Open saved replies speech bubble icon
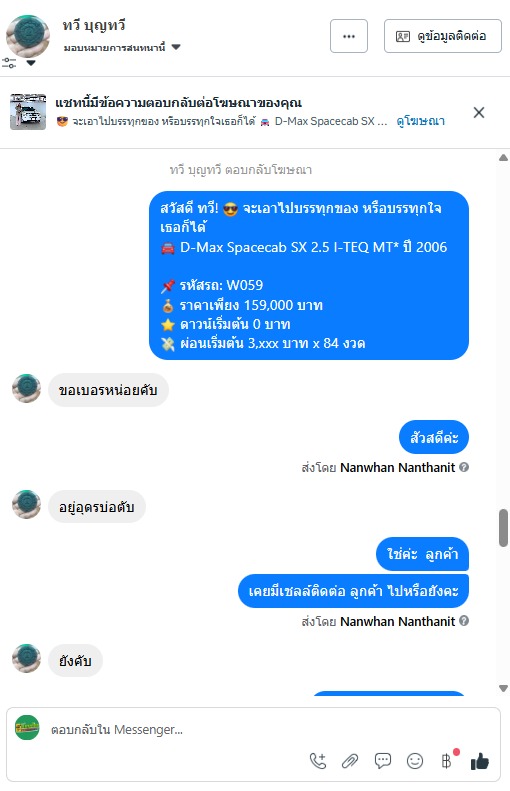Screen dimensions: 510x791 tap(382, 760)
